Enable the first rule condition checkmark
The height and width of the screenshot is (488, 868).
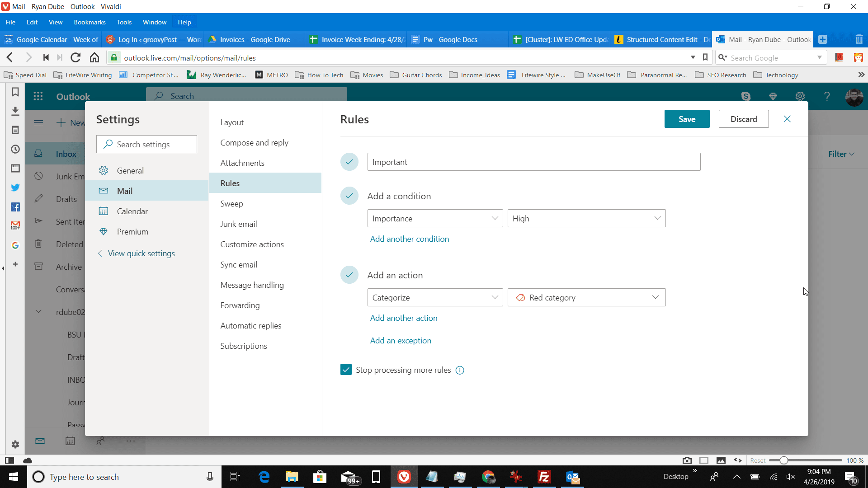point(349,196)
